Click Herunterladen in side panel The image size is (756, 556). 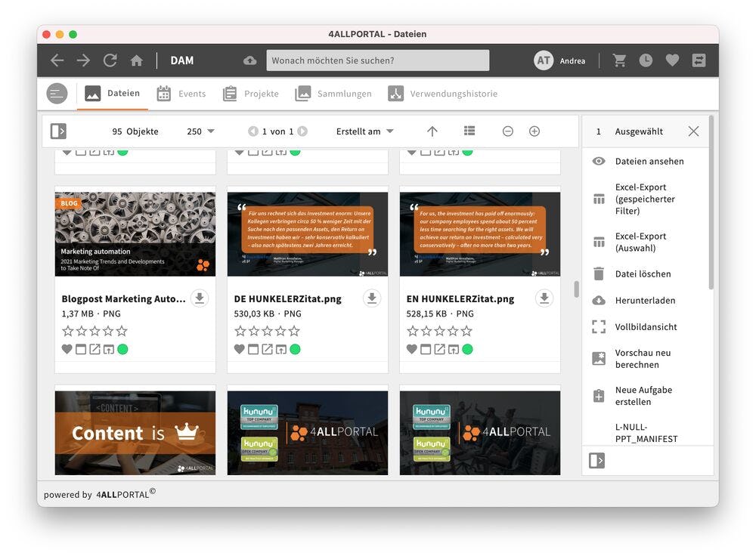(645, 300)
